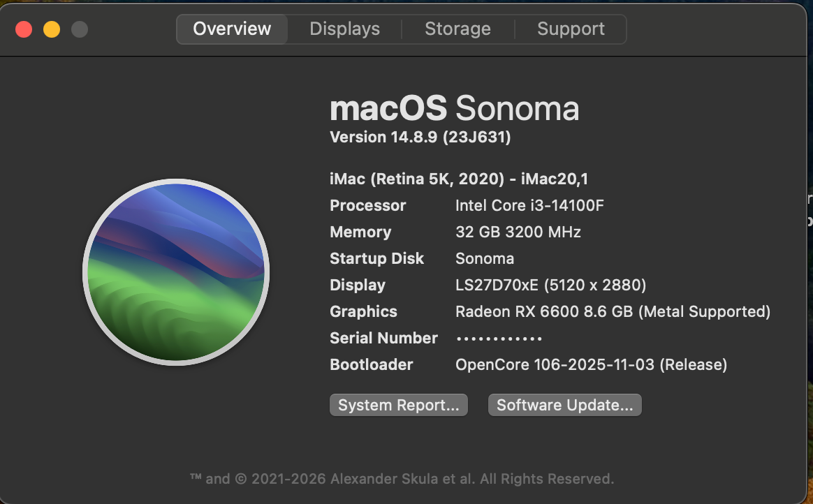Image resolution: width=813 pixels, height=504 pixels.
Task: Click the 32 GB 3200 MHz memory value
Action: (x=518, y=232)
